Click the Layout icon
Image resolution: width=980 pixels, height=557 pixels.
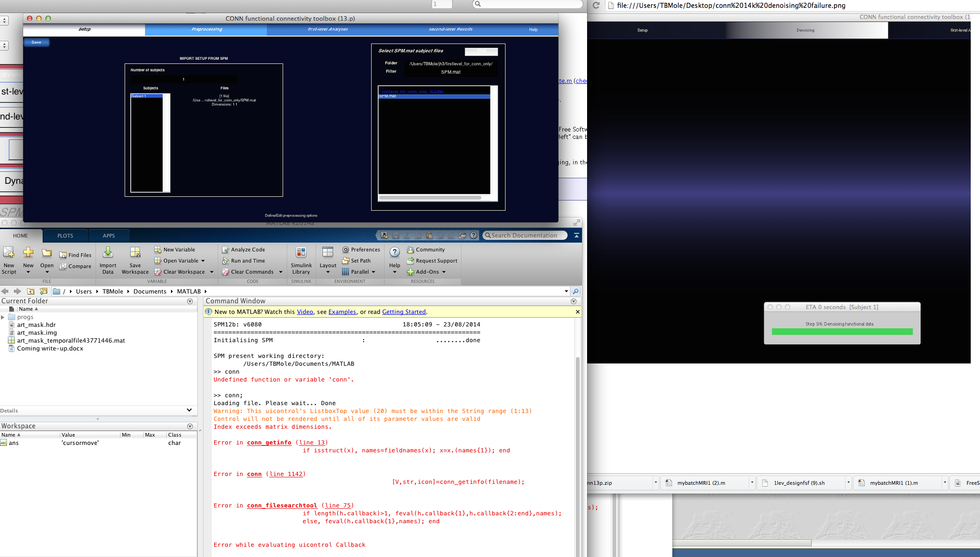click(328, 253)
